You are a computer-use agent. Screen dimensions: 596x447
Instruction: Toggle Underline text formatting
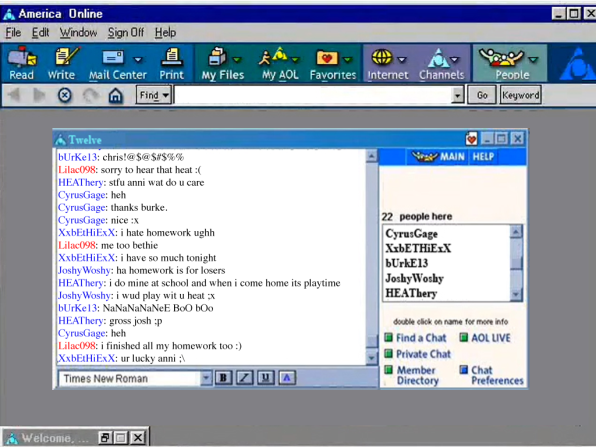click(x=266, y=378)
